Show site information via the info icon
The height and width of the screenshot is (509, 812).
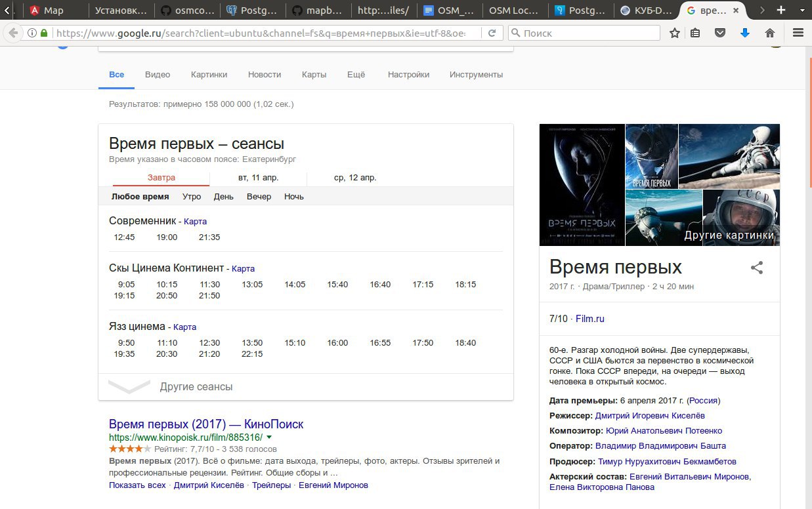click(x=32, y=33)
